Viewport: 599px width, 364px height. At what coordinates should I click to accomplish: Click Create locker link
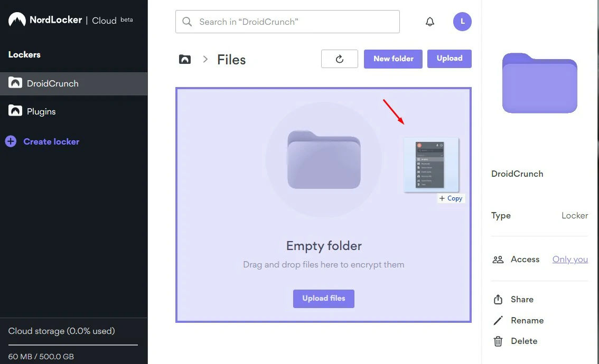pos(51,141)
